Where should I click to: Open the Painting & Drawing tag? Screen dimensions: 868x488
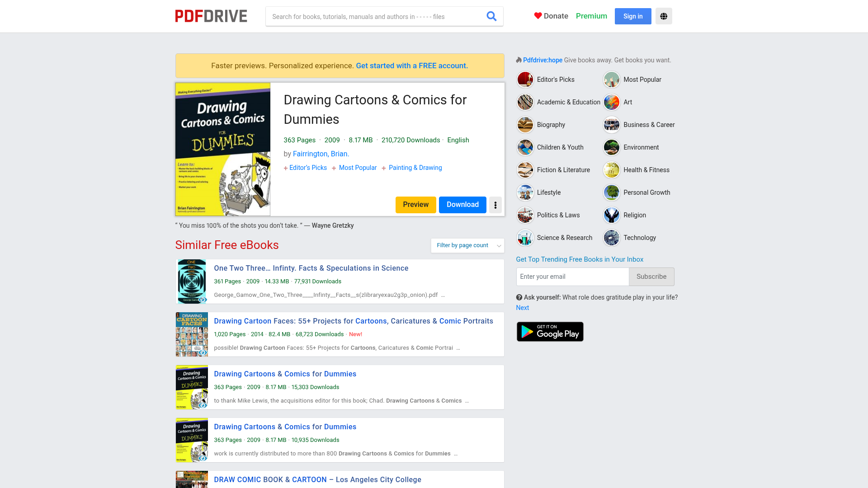[415, 168]
